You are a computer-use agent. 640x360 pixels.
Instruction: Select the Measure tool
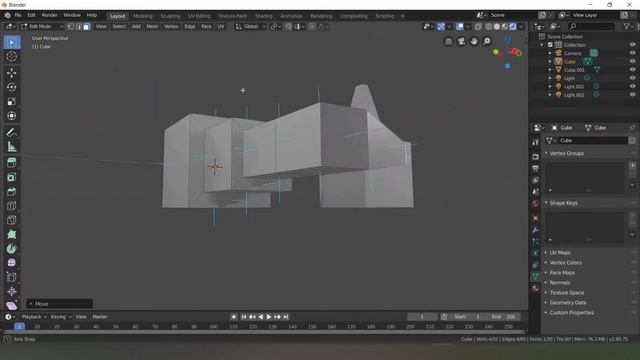point(12,147)
